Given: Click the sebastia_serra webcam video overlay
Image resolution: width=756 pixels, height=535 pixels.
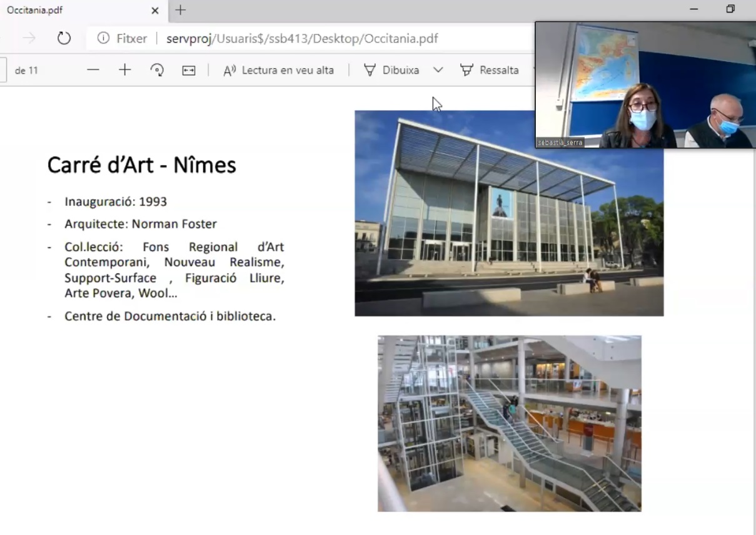Looking at the screenshot, I should (645, 85).
